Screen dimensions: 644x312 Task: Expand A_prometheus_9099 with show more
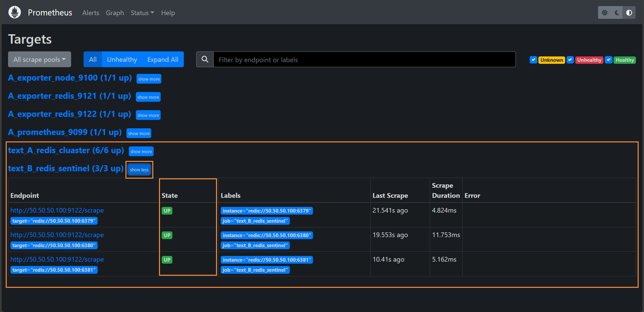coord(139,133)
